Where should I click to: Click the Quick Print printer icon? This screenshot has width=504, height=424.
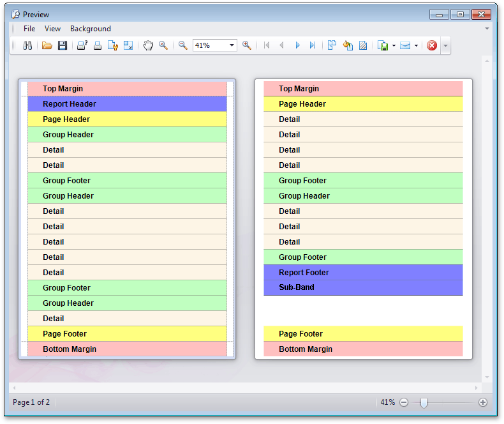pos(98,45)
